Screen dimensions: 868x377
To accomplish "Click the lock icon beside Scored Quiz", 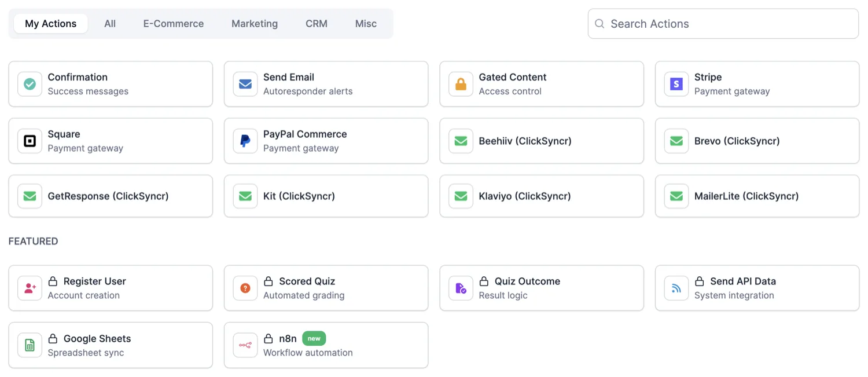I will pos(269,281).
